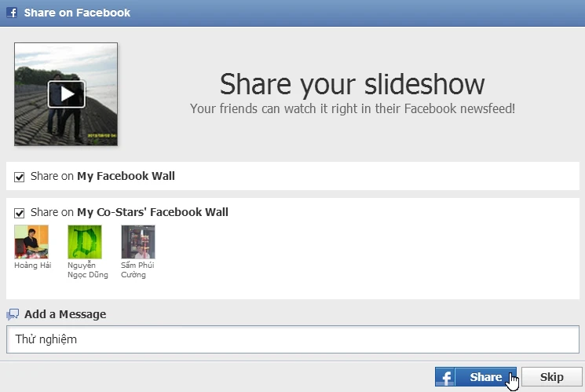Click the Facebook logo in the title bar
The image size is (585, 392).
coord(12,13)
